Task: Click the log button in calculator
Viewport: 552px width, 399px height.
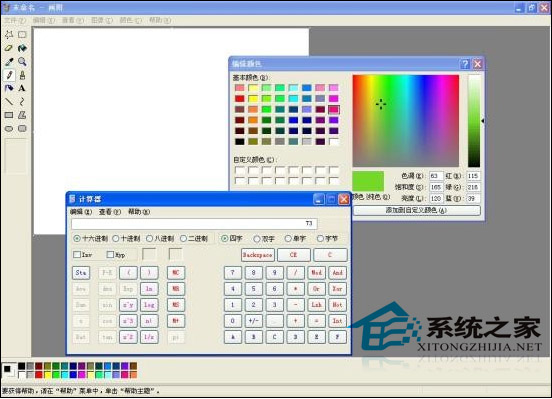Action: (149, 305)
